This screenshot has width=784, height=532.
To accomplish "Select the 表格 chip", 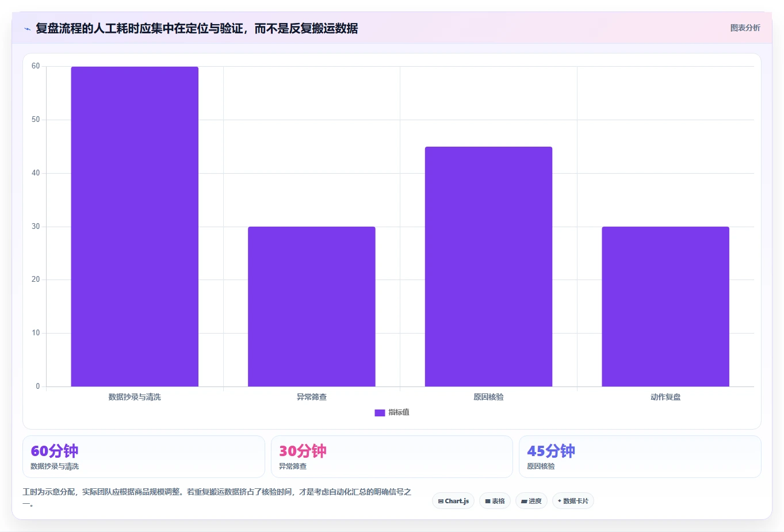I will pos(495,501).
